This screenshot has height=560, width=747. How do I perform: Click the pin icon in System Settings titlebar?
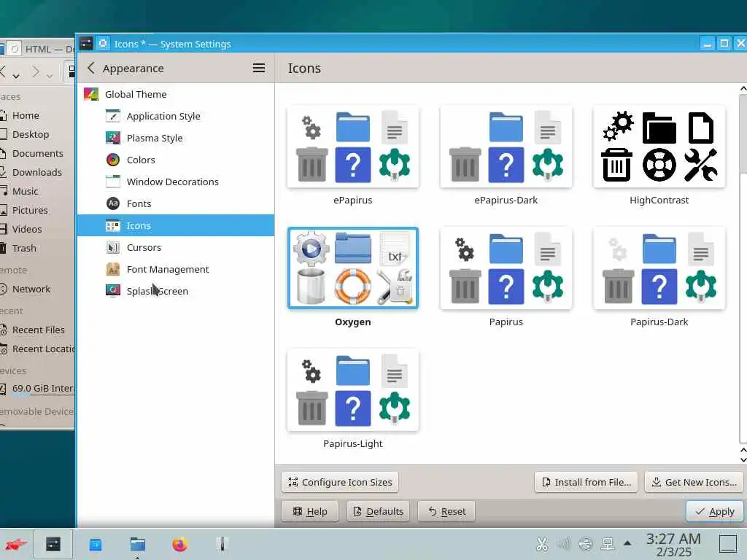tap(103, 44)
